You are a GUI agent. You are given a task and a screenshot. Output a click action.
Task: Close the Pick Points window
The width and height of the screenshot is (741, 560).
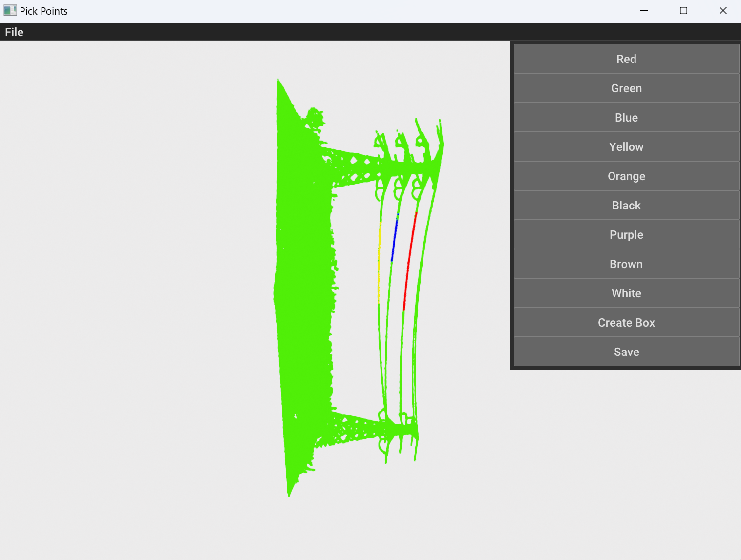click(x=723, y=11)
